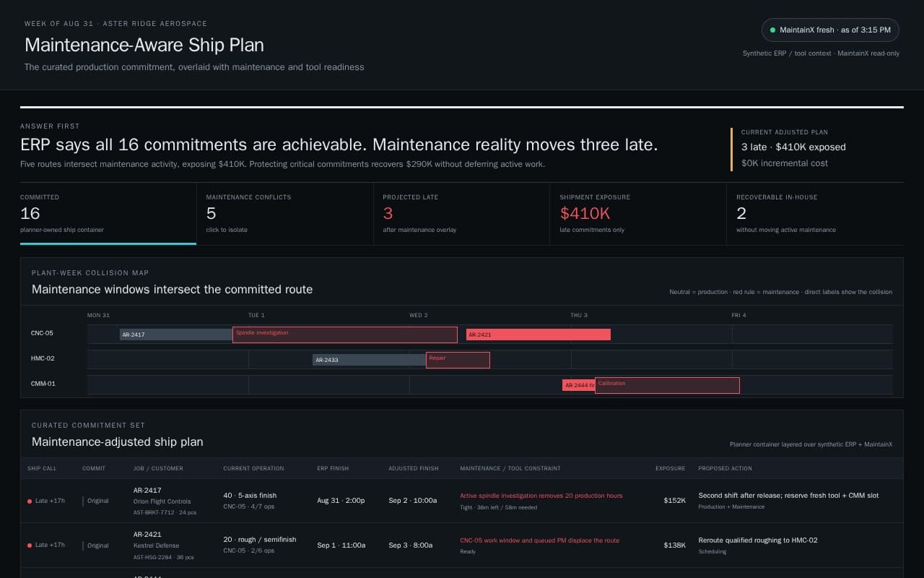Open job AR-2417 in the table

(x=147, y=491)
